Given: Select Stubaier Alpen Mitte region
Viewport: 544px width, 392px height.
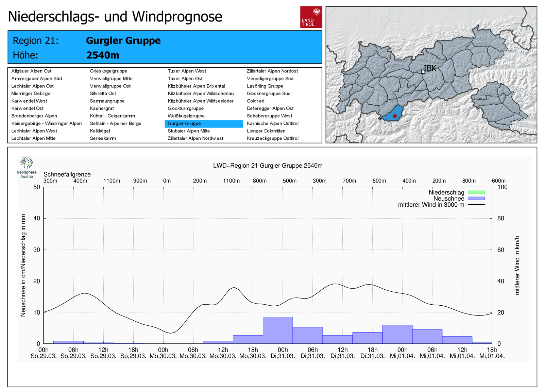Looking at the screenshot, I should [189, 131].
